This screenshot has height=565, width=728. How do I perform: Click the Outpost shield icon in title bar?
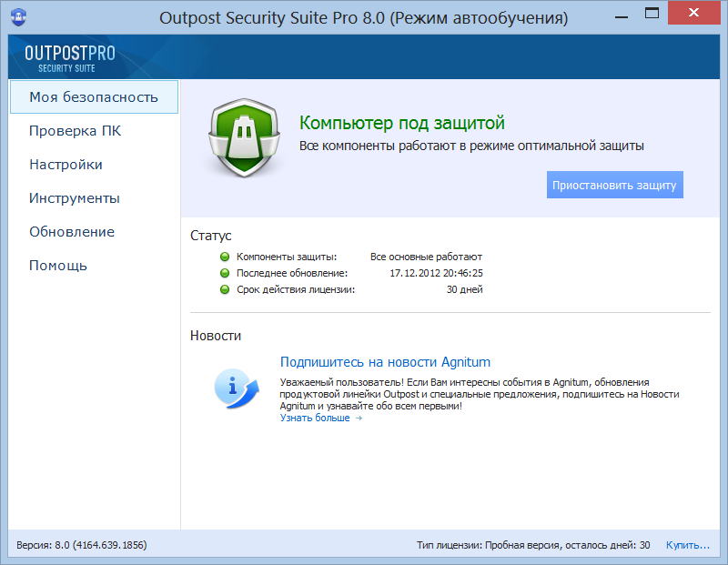17,18
